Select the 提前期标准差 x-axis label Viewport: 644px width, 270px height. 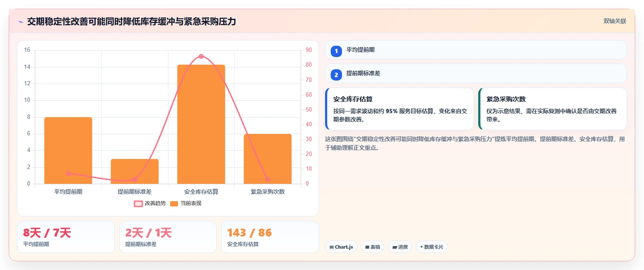(135, 192)
